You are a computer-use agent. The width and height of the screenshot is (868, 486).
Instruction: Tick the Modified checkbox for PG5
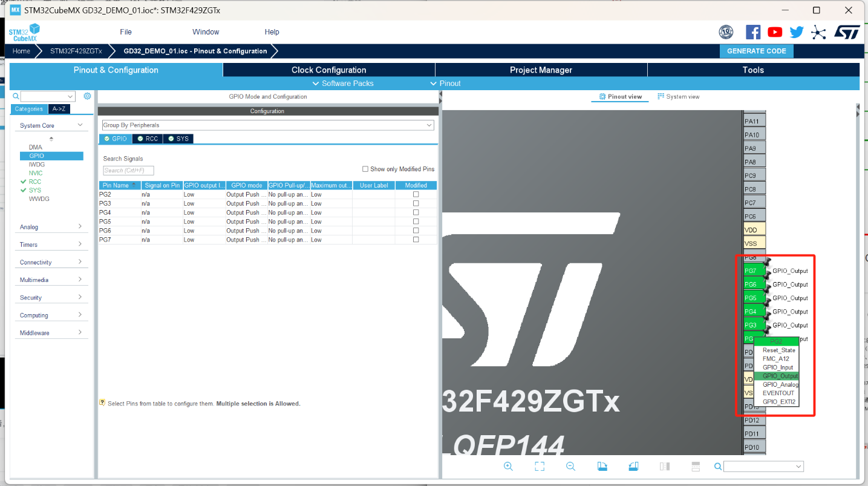coord(416,222)
